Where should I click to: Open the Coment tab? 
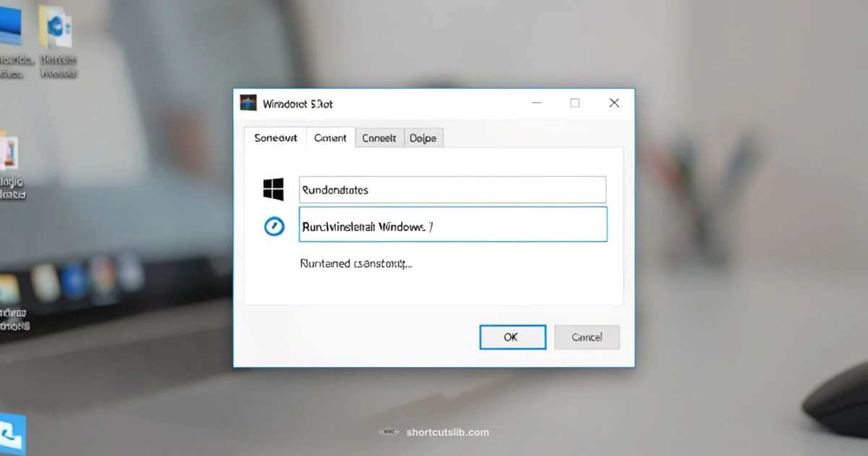[x=331, y=138]
